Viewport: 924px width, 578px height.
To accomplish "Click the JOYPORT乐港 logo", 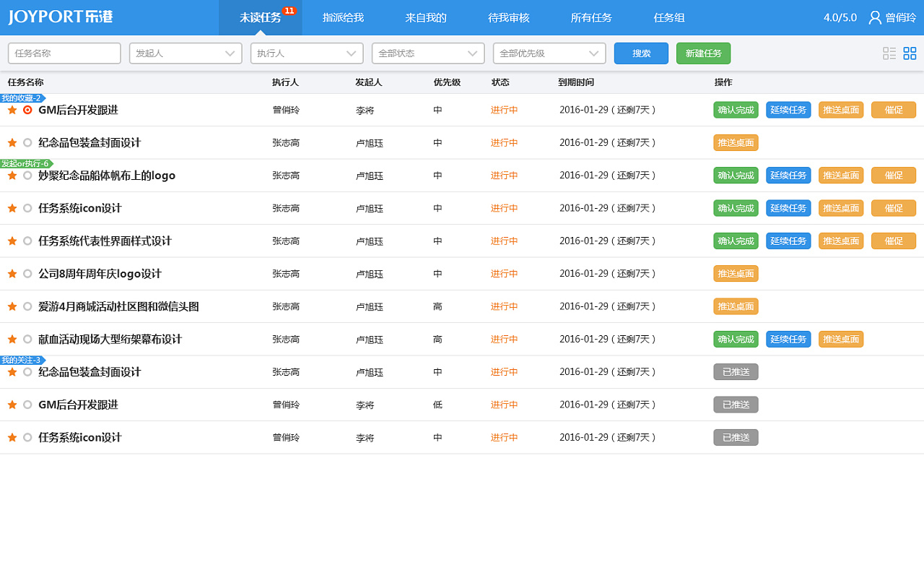I will coord(61,17).
